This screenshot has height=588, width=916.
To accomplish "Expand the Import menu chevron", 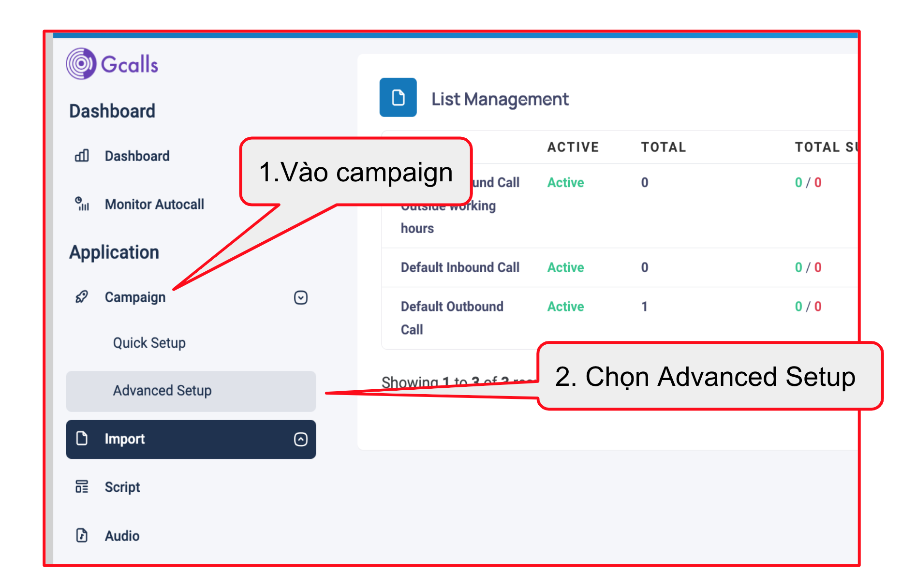I will coord(300,439).
